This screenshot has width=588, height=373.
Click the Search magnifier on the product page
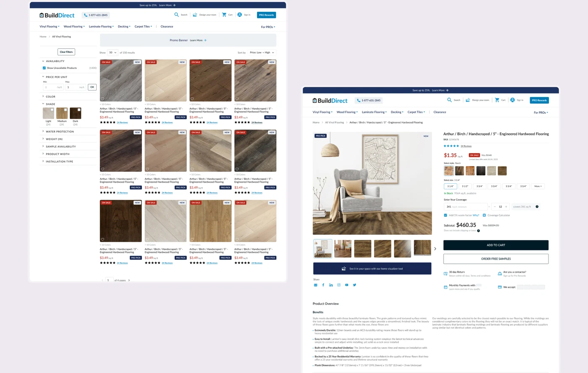(x=449, y=100)
